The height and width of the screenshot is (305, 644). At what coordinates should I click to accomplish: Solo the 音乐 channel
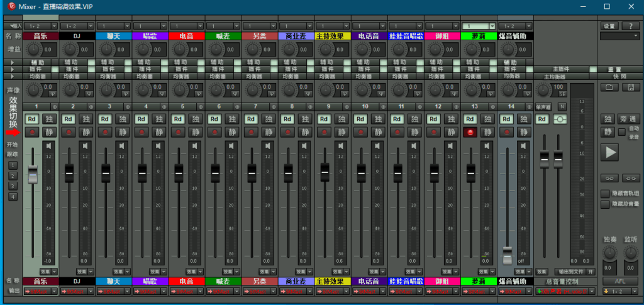click(49, 119)
